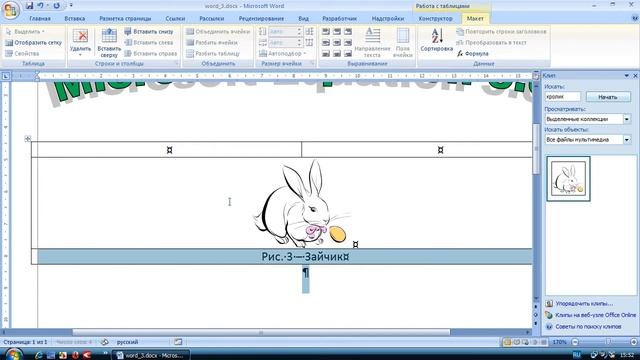Click zoom out minus button
The height and width of the screenshot is (360, 640).
(575, 342)
